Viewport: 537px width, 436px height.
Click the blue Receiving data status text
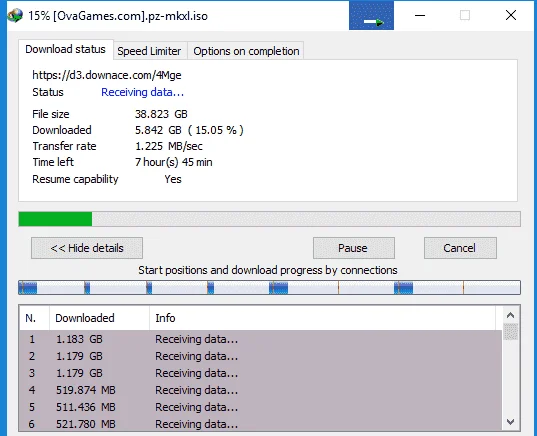click(x=142, y=92)
